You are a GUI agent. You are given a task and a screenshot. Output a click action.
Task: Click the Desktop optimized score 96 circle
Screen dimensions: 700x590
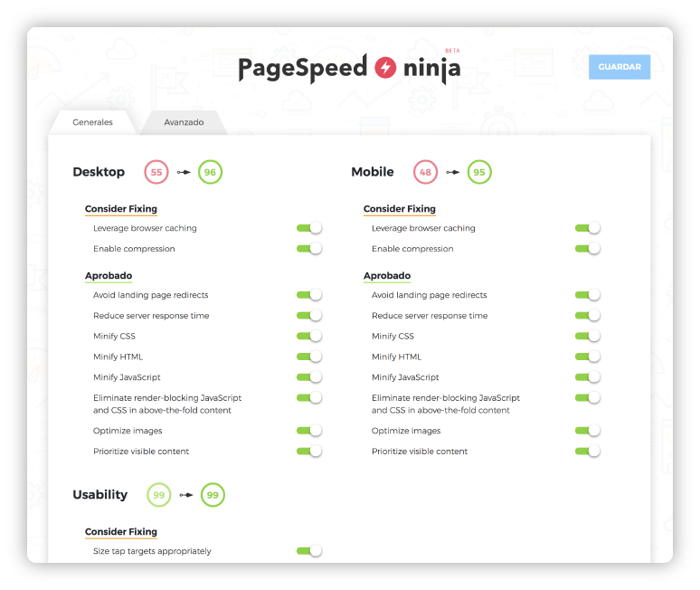[210, 172]
